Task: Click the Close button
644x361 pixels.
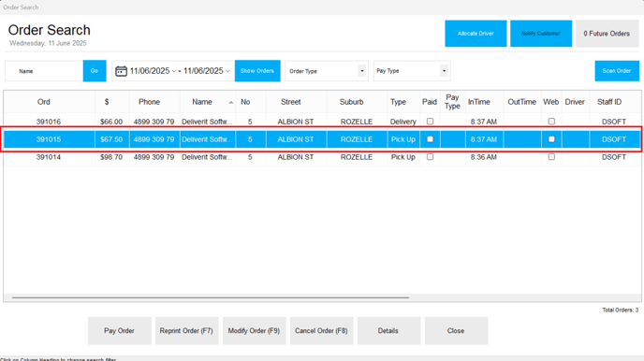Action: pos(456,331)
